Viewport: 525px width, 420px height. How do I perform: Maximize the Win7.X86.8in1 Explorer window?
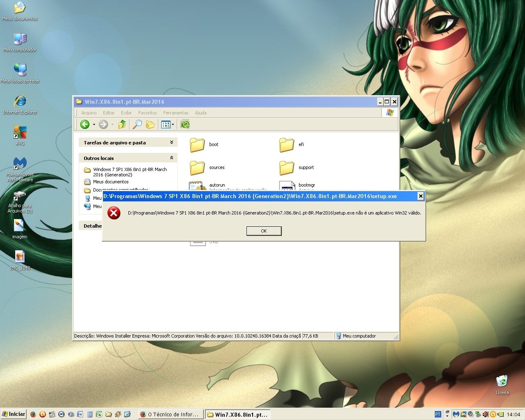[387, 102]
